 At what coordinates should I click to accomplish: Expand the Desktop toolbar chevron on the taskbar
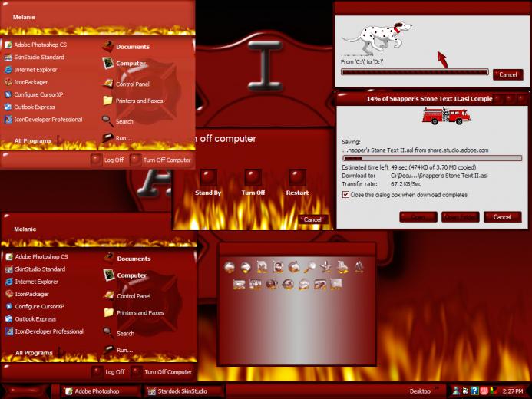point(437,387)
